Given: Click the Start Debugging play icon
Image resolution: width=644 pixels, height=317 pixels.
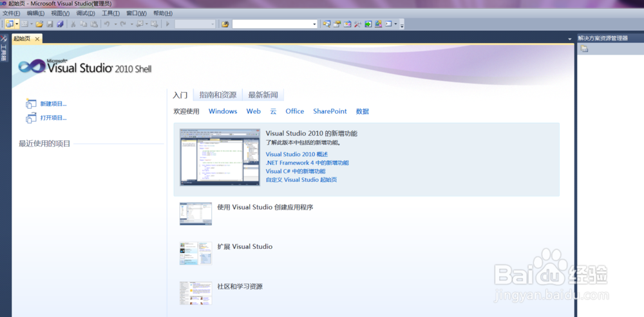Looking at the screenshot, I should [167, 24].
